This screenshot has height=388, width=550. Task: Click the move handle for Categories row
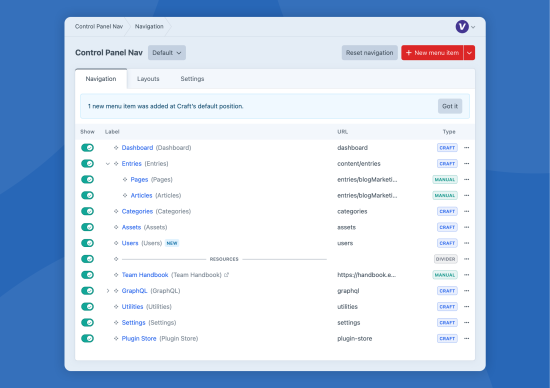click(116, 211)
